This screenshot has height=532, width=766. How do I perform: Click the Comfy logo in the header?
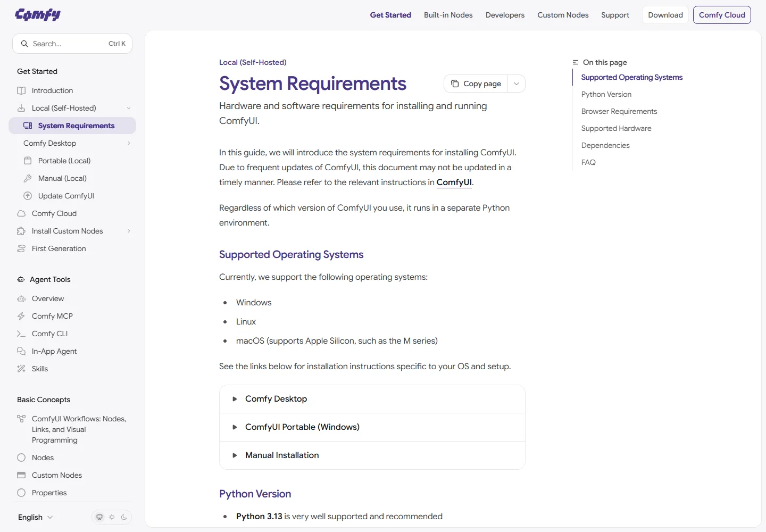coord(38,15)
